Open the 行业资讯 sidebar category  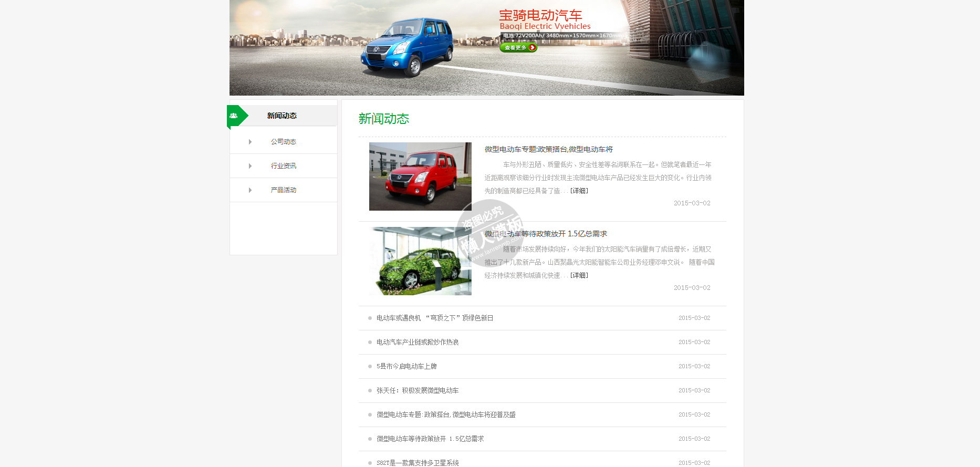pyautogui.click(x=284, y=166)
